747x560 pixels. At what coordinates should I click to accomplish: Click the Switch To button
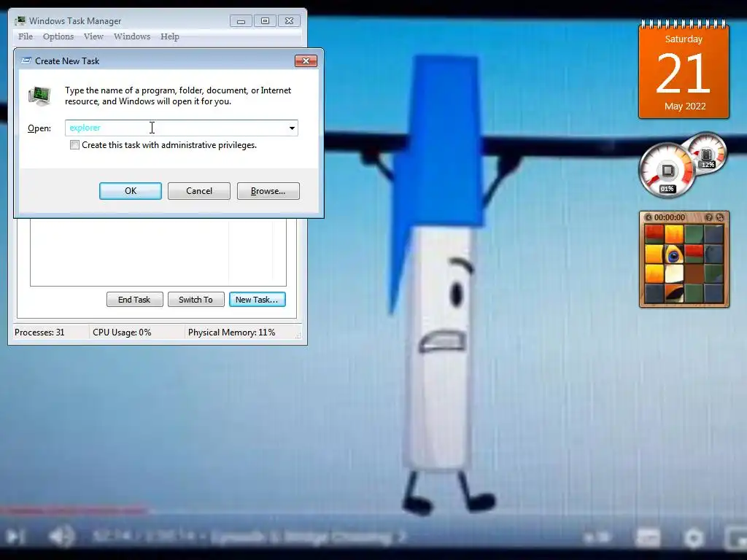tap(196, 300)
